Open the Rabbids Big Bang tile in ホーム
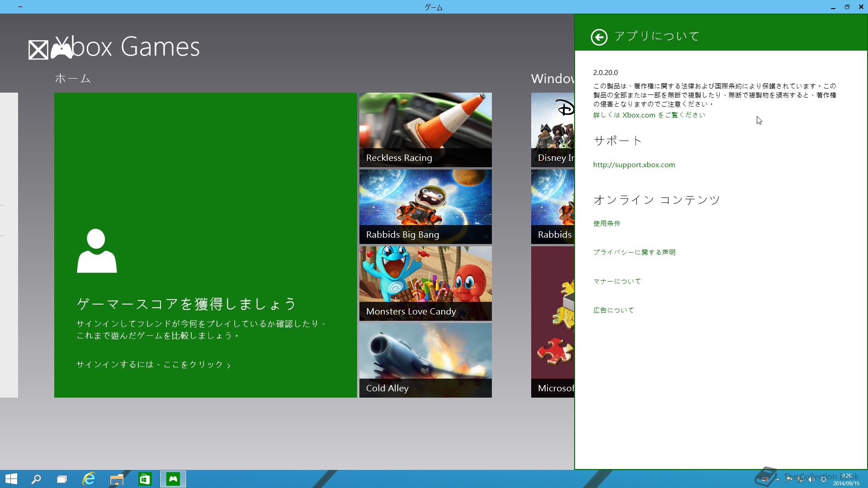The height and width of the screenshot is (488, 868). pos(425,206)
